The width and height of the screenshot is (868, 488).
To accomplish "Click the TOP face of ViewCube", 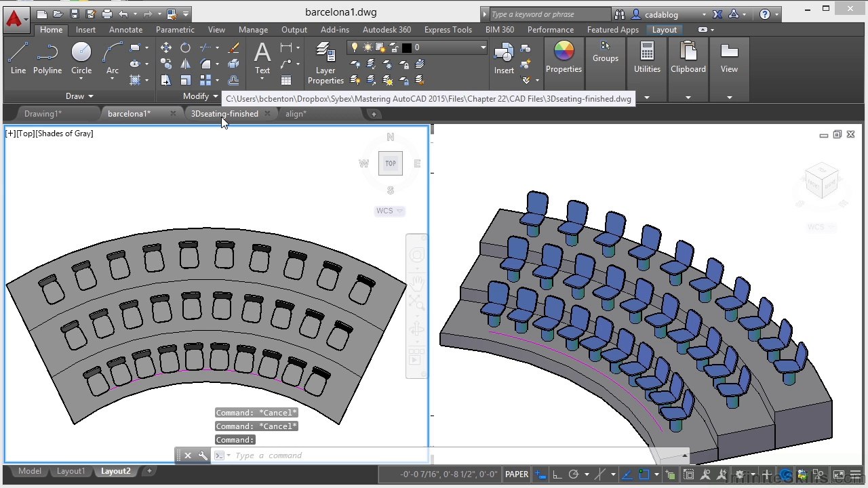I will click(391, 163).
